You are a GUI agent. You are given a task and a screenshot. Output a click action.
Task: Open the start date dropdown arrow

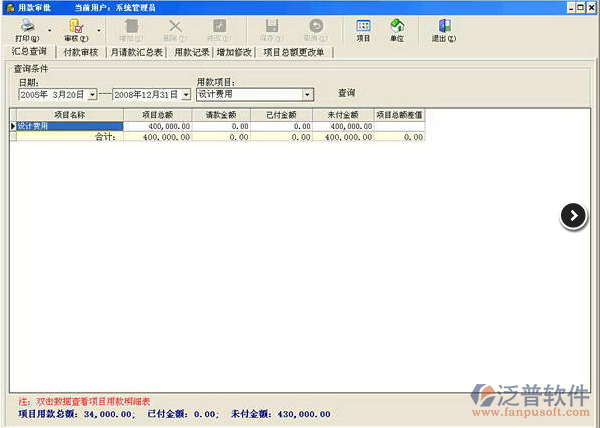[x=92, y=94]
